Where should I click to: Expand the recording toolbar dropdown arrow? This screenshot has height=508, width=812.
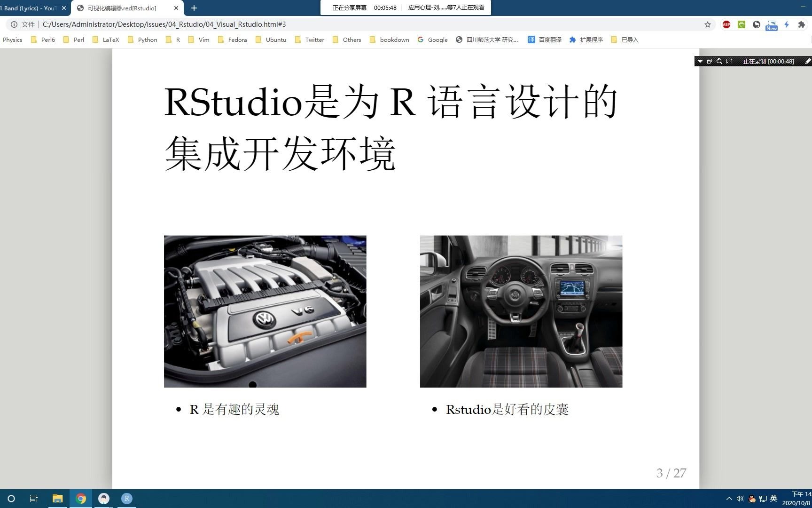[x=700, y=61]
